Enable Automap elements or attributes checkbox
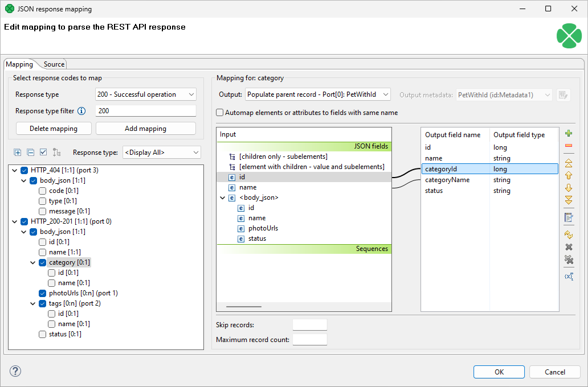The height and width of the screenshot is (387, 588). (220, 113)
